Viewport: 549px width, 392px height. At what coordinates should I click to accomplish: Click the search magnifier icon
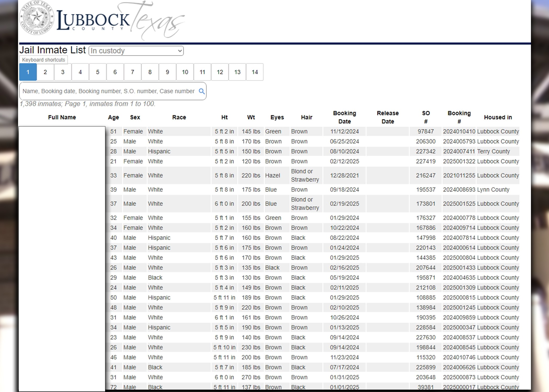coord(202,91)
